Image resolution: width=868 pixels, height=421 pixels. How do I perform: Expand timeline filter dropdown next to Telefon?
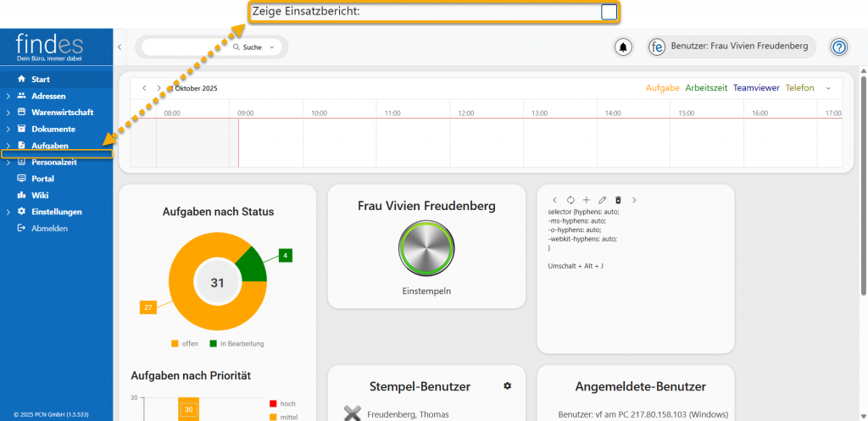(x=827, y=88)
